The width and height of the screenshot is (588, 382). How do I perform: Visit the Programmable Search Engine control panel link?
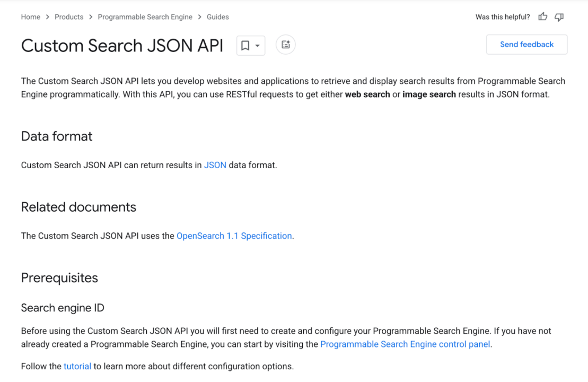pos(405,344)
